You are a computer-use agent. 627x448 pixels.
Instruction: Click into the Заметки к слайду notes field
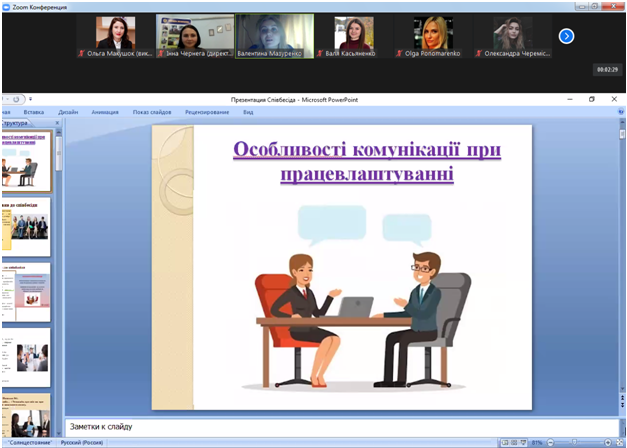342,427
